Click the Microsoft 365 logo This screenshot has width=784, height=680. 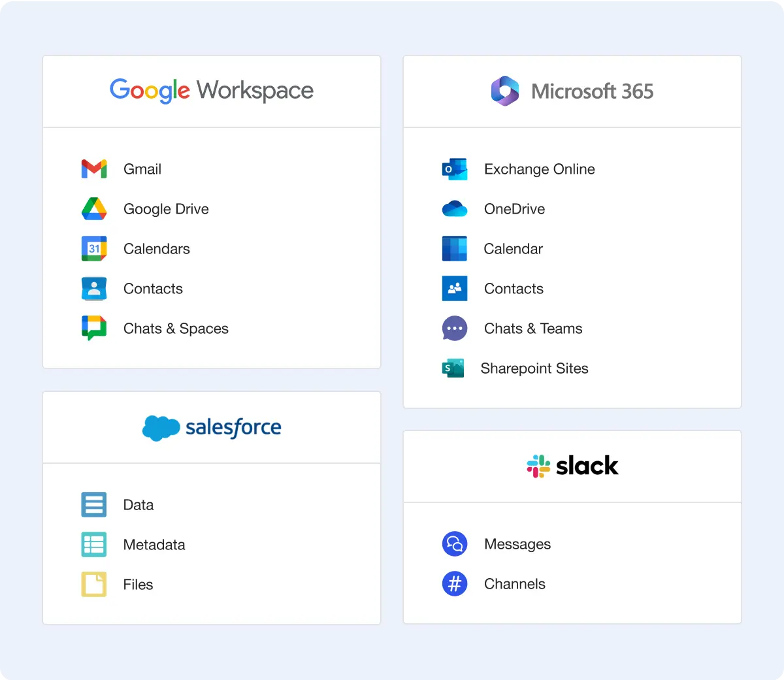point(572,91)
